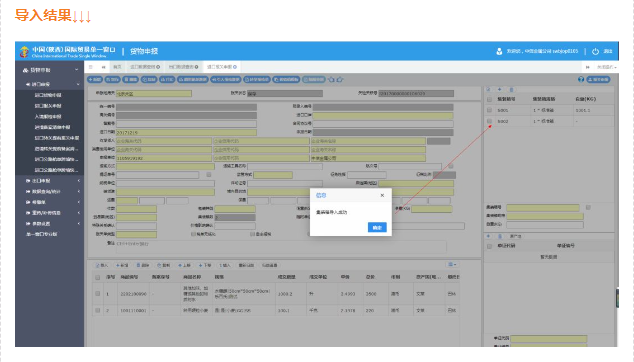Close the 信息 dialog with the X
This screenshot has height=362, width=634.
pyautogui.click(x=382, y=195)
